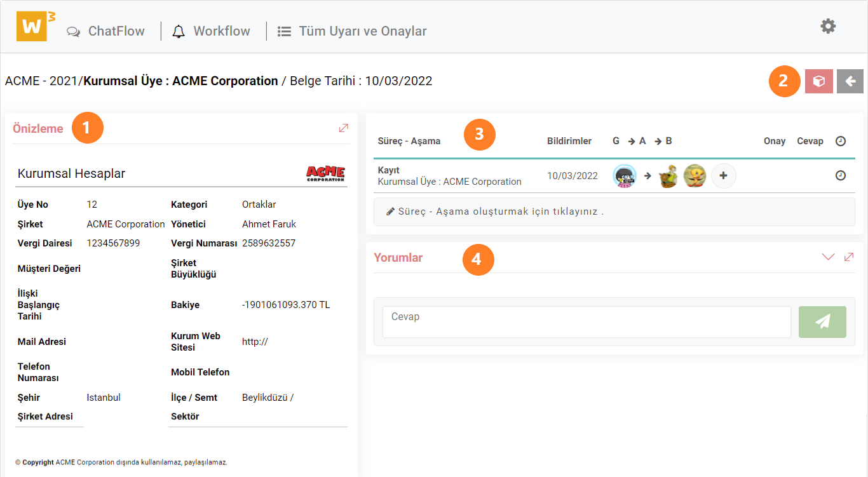Click the Bildirimler column header
Viewport: 868px width, 477px height.
(569, 141)
